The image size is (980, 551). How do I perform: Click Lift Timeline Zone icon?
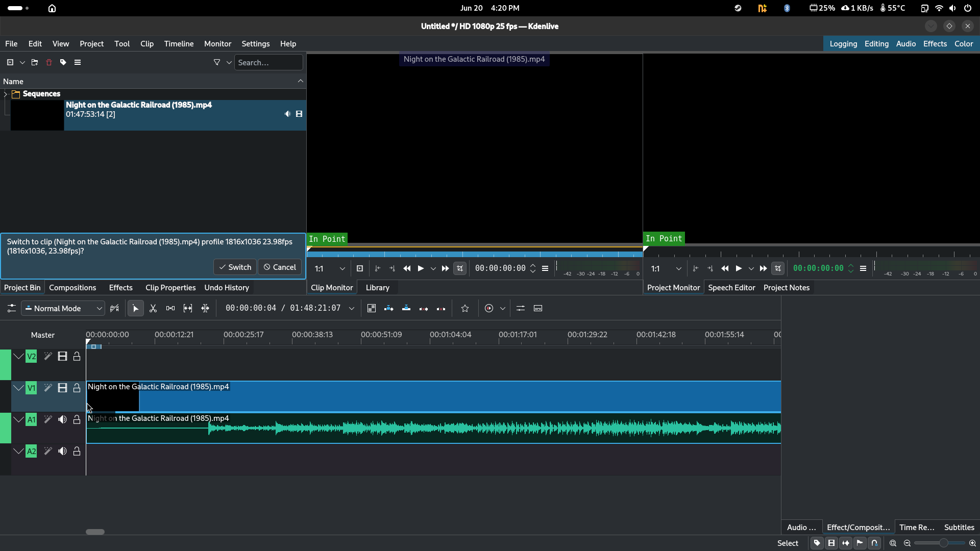441,309
